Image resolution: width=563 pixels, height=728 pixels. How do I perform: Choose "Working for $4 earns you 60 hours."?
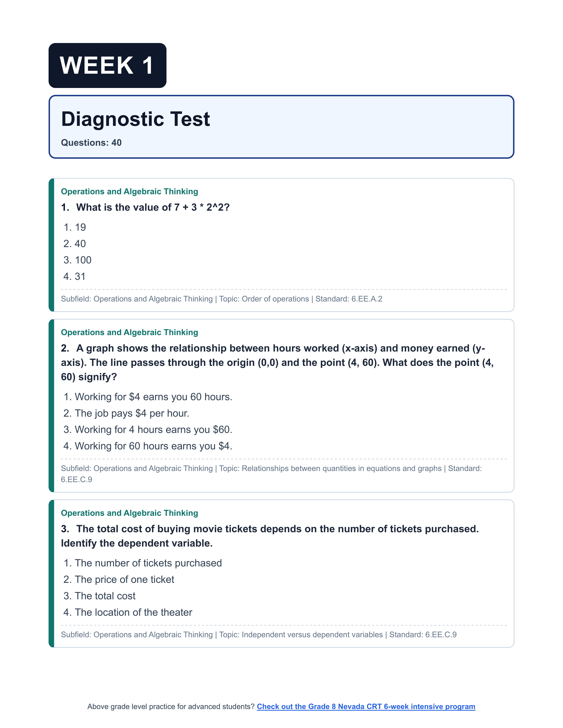pyautogui.click(x=153, y=397)
